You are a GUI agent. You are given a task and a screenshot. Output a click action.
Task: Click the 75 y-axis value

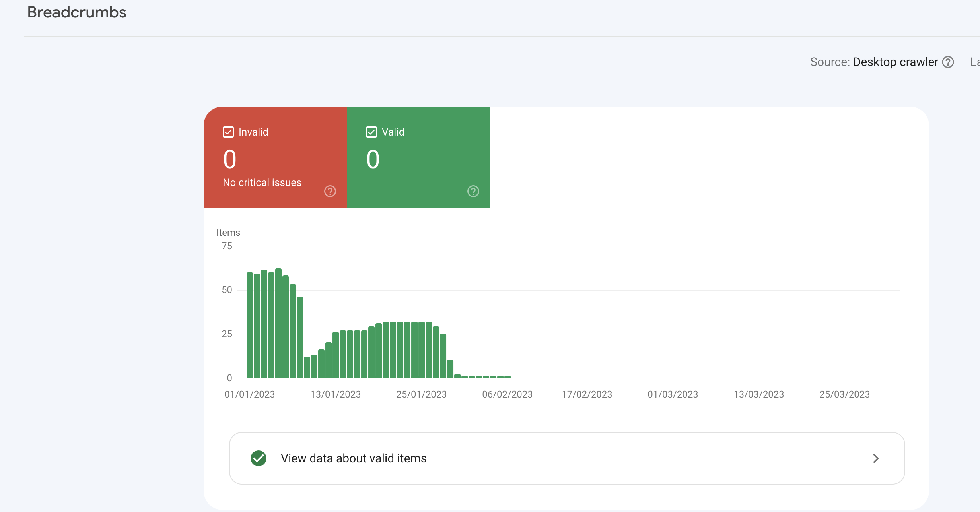click(227, 246)
